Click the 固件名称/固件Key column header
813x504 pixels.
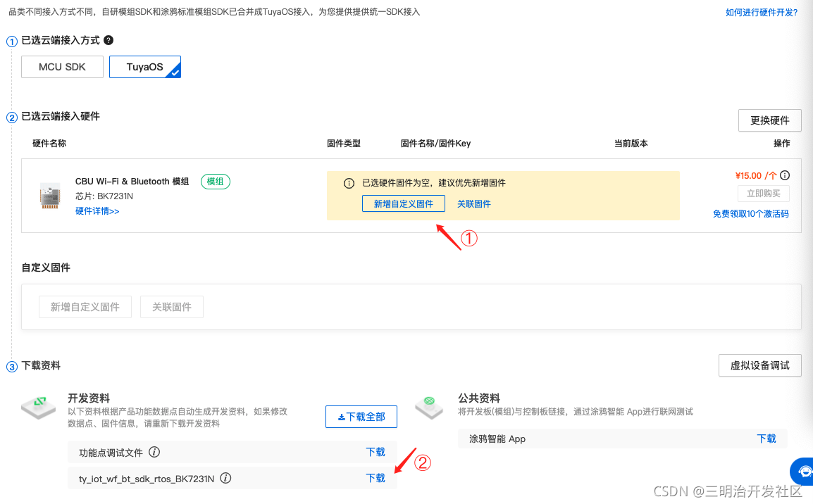(435, 144)
